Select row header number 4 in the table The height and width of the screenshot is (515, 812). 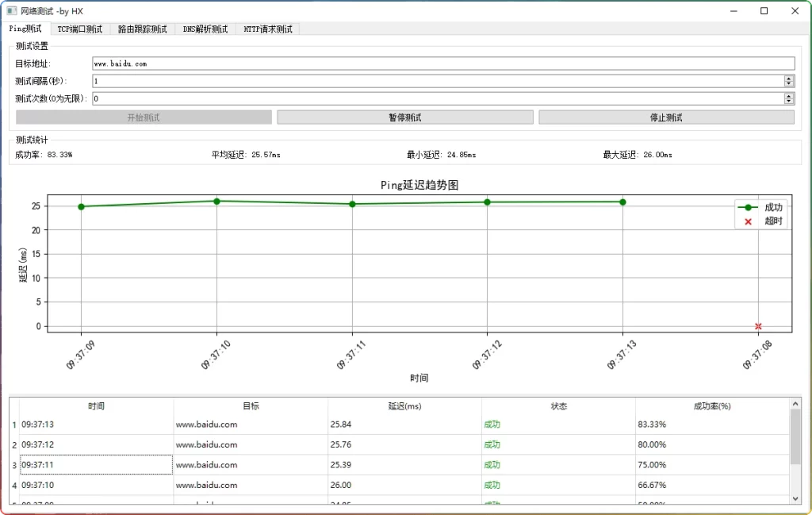[14, 485]
